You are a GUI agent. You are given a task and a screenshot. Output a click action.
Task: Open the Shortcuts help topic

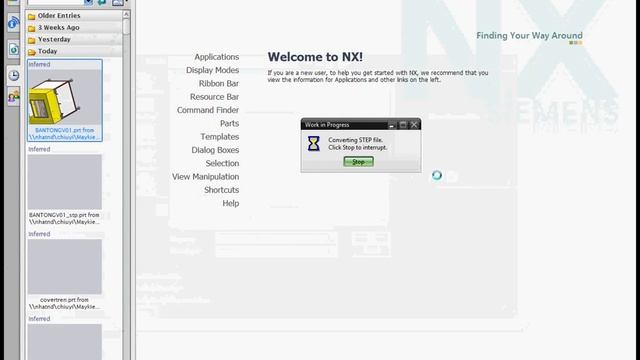click(x=222, y=190)
